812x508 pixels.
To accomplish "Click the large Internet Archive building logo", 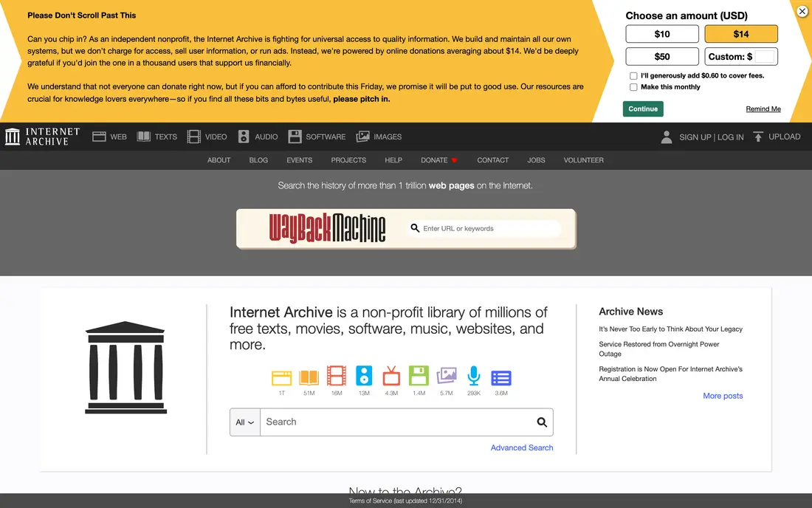I will (125, 368).
